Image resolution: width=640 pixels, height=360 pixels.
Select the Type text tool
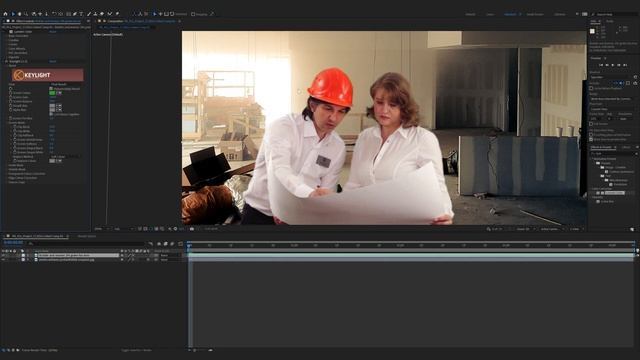81,14
